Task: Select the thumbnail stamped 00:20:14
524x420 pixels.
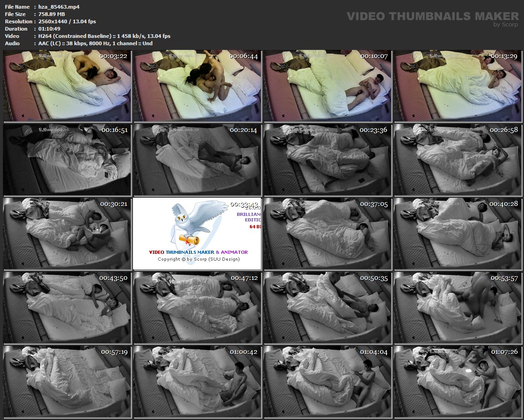Action: [x=197, y=160]
